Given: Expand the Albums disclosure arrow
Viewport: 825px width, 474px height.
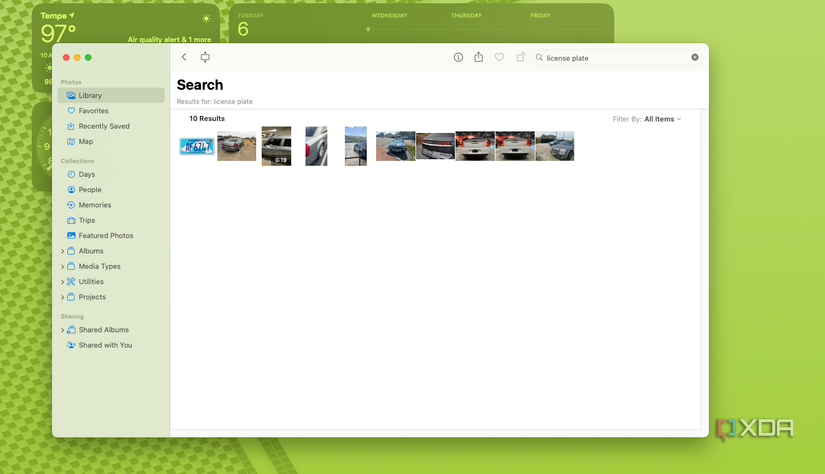Looking at the screenshot, I should point(63,251).
